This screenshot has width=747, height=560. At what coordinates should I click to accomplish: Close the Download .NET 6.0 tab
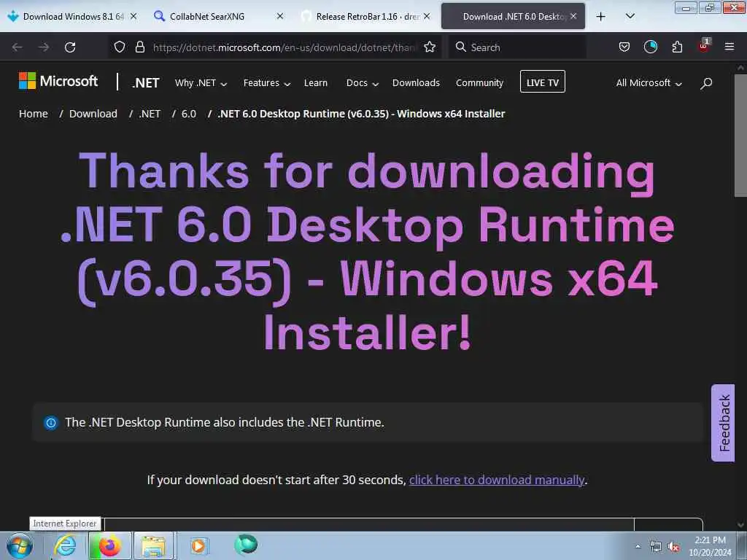[573, 16]
